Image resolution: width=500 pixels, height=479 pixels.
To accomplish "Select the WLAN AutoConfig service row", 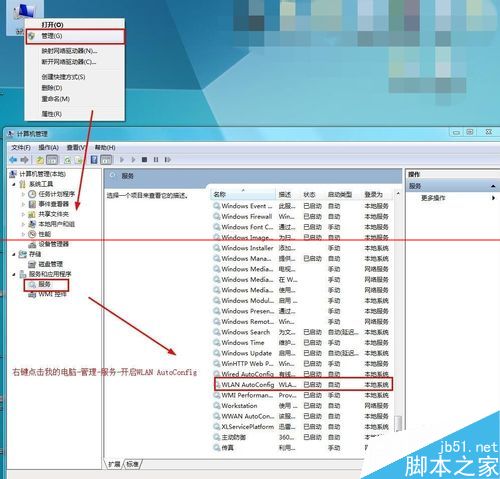I will [303, 385].
